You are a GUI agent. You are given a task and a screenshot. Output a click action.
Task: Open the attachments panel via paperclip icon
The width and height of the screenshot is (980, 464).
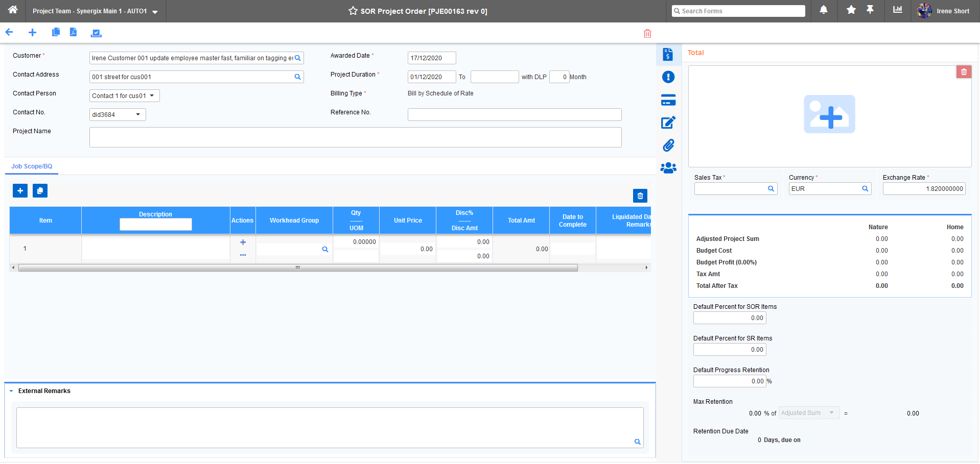tap(668, 145)
